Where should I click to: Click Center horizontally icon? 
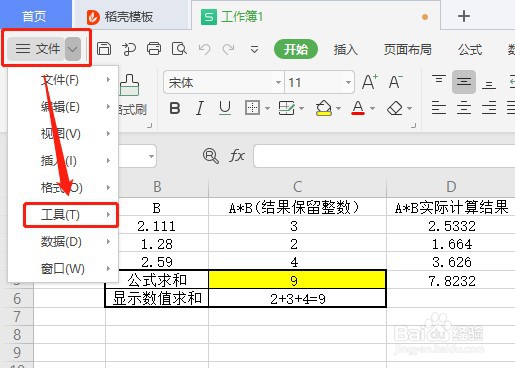coord(464,108)
